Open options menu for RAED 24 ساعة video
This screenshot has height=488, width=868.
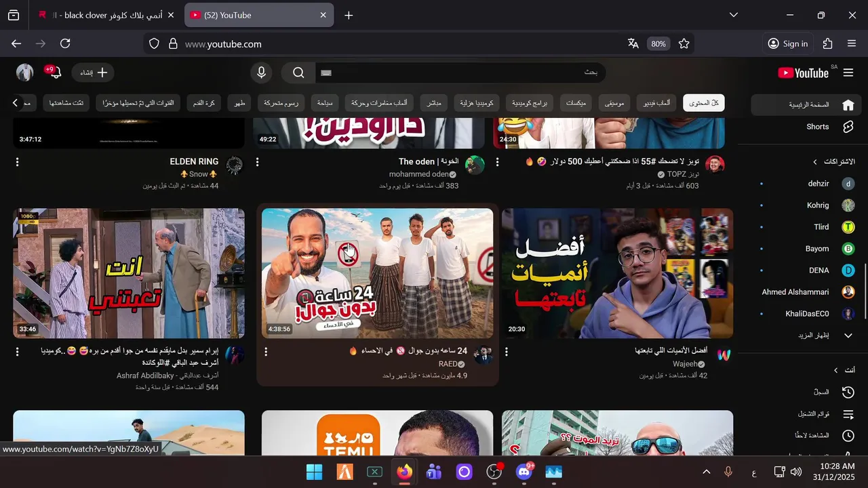click(x=266, y=352)
